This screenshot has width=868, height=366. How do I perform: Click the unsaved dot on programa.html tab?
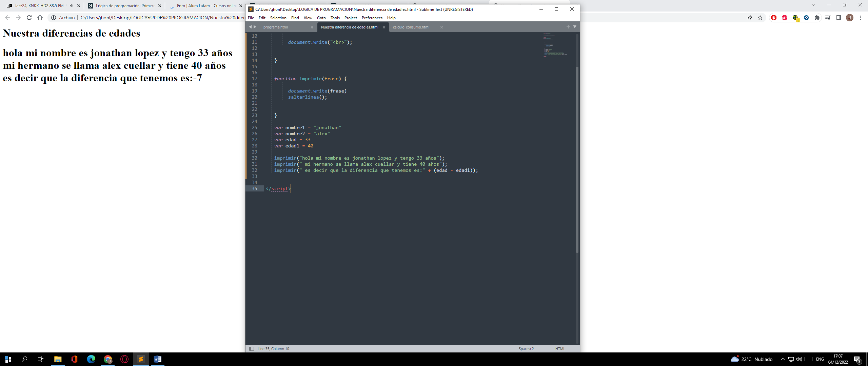[312, 27]
